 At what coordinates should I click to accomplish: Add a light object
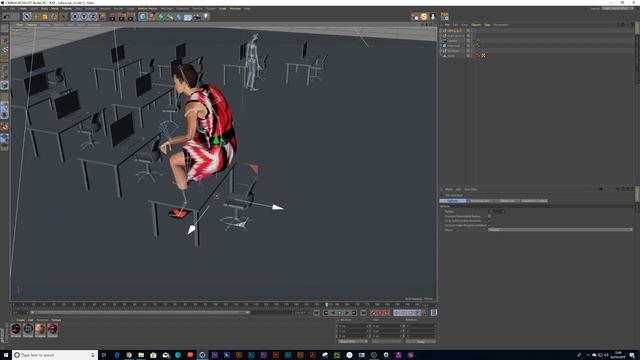(206, 16)
